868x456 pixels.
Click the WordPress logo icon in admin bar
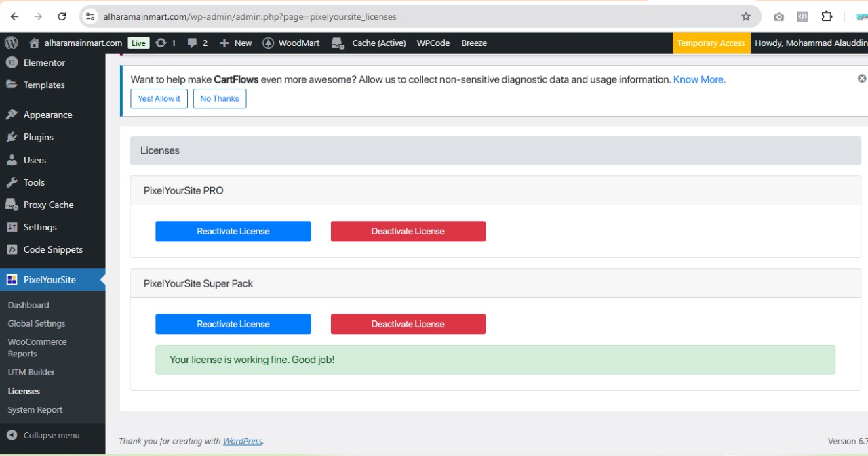[x=11, y=43]
